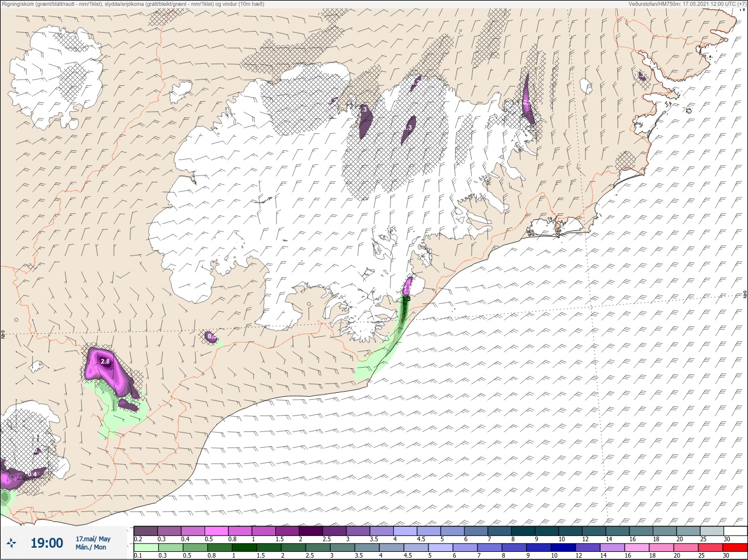Click the 2.8 precipitation value on the map

[x=105, y=362]
